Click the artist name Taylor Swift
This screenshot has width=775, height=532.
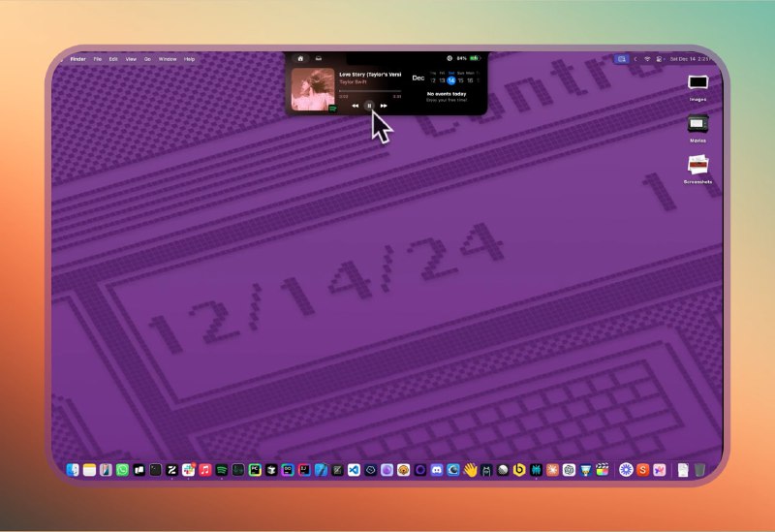[x=353, y=81]
